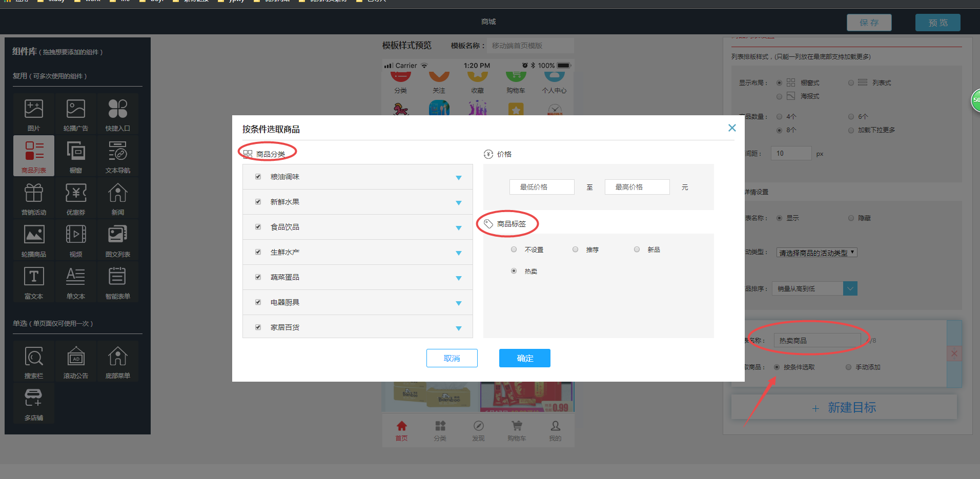The width and height of the screenshot is (980, 479).
Task: Open the 销量从高到低 sort dropdown
Action: 850,289
